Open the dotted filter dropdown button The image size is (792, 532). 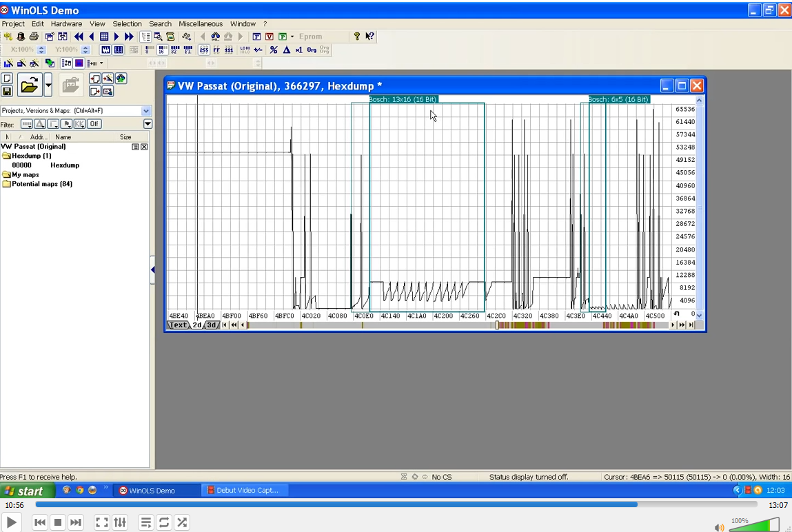(27, 123)
